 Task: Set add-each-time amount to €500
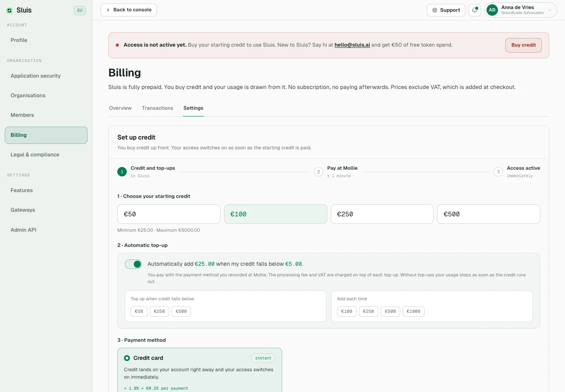tap(390, 311)
